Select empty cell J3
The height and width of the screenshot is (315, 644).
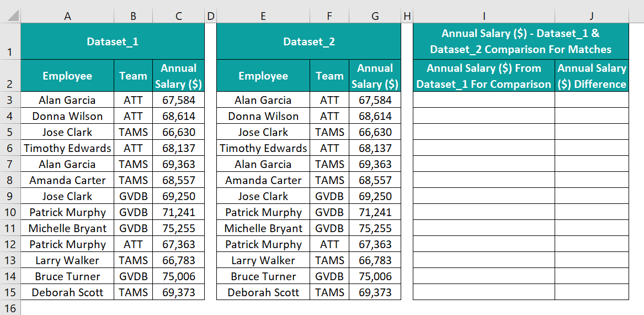click(x=592, y=100)
